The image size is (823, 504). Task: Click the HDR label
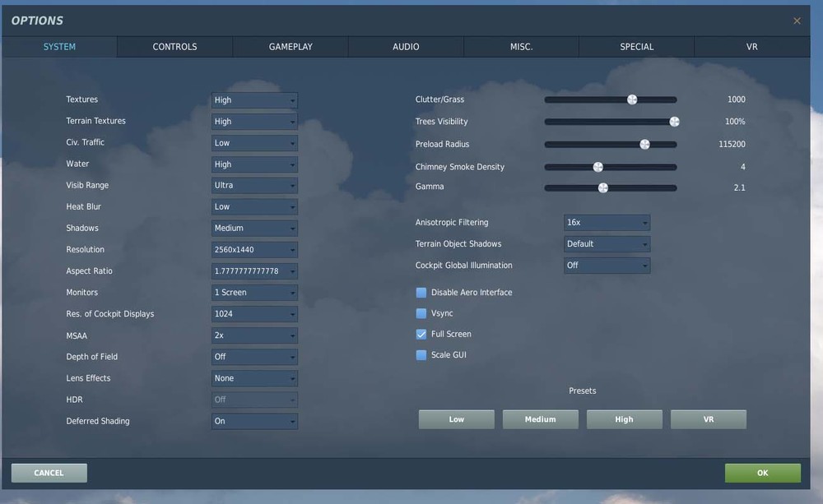75,400
